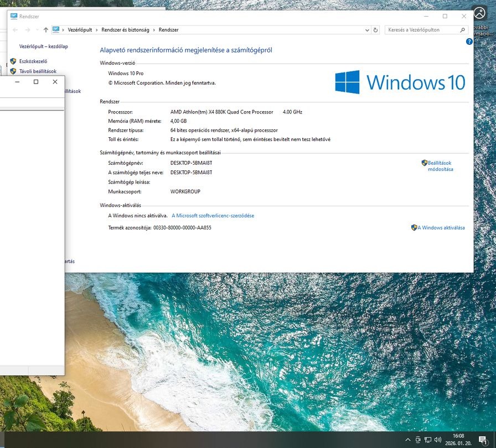The height and width of the screenshot is (448, 496).
Task: Close the small overlapping window
Action: pos(55,82)
